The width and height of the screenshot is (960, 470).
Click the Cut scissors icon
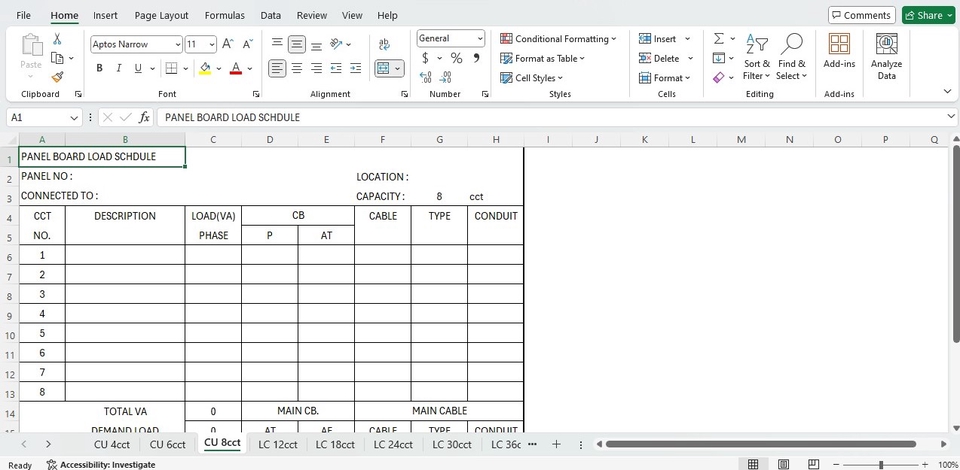[57, 39]
